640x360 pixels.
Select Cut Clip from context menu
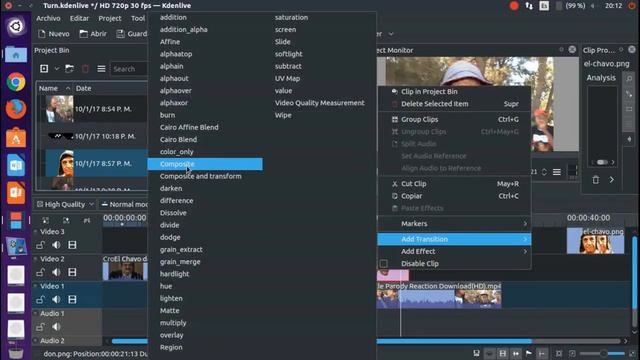point(454,184)
